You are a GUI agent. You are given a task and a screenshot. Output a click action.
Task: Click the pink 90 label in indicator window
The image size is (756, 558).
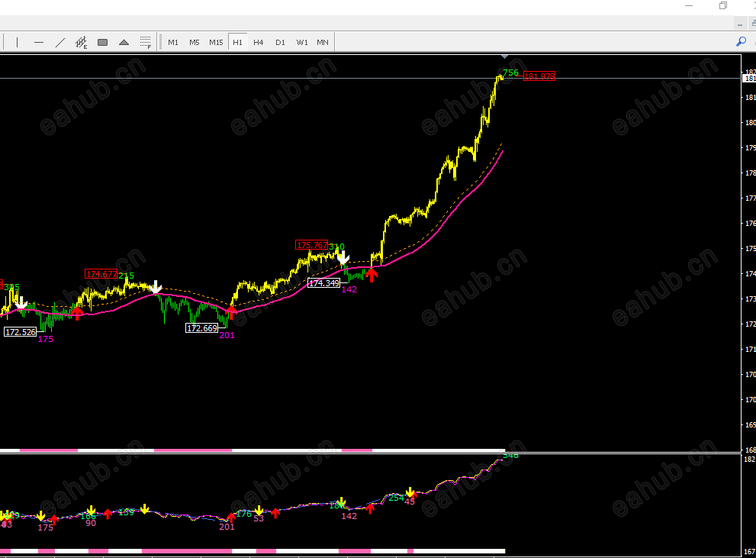pos(91,523)
